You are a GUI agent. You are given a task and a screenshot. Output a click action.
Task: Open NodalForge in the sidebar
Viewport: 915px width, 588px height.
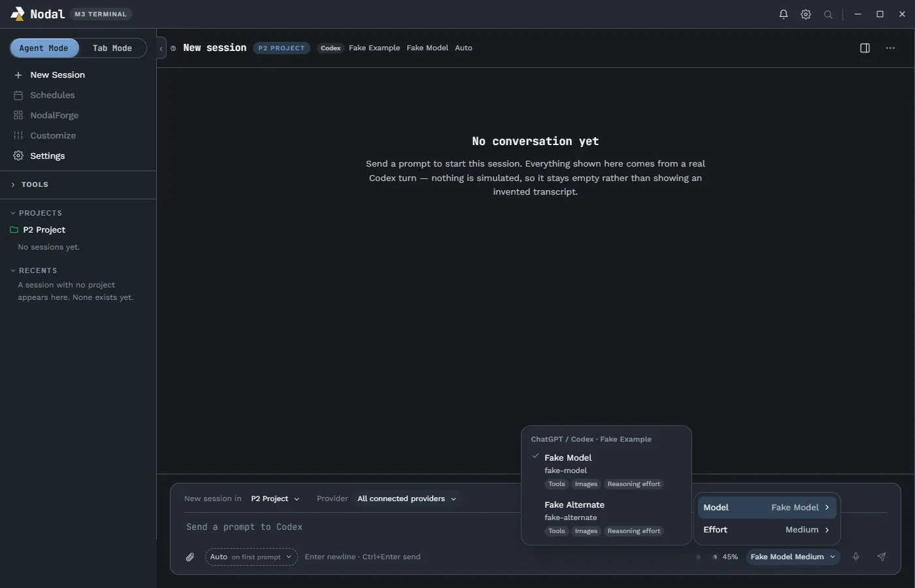[78, 116]
